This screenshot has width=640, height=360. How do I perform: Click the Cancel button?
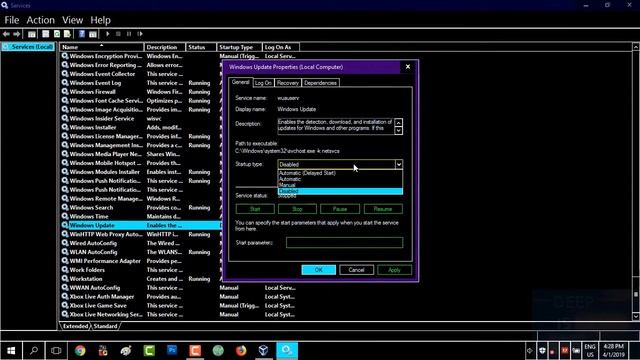point(356,270)
